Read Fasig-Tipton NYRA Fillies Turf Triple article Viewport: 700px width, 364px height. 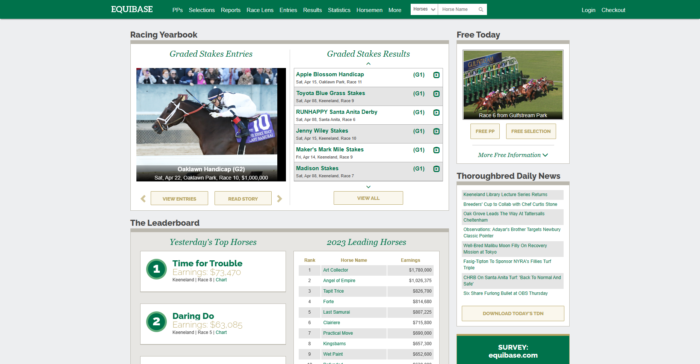[507, 264]
